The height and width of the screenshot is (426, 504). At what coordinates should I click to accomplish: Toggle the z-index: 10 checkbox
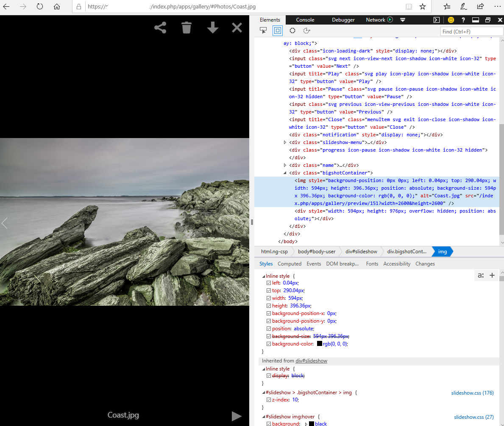click(269, 399)
